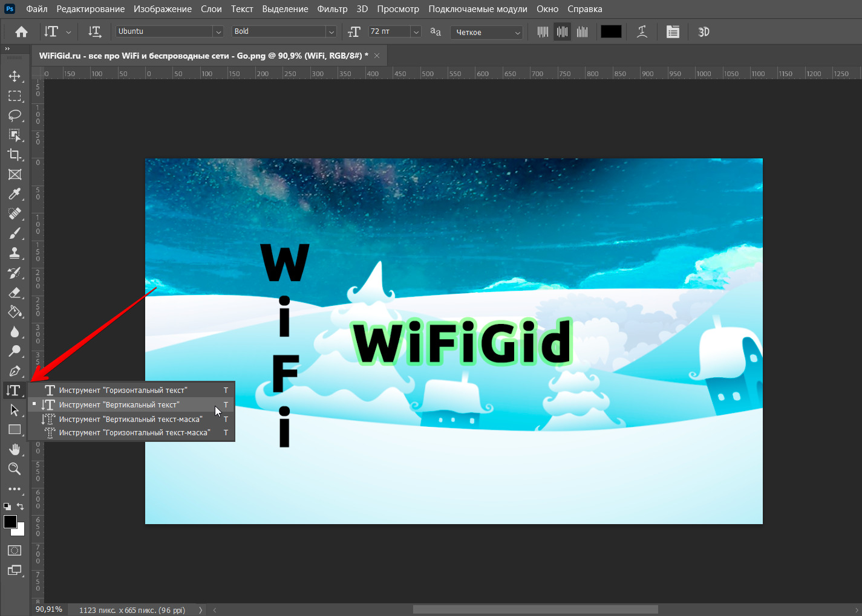Select the History Brush tool
The image size is (862, 616).
pos(15,273)
